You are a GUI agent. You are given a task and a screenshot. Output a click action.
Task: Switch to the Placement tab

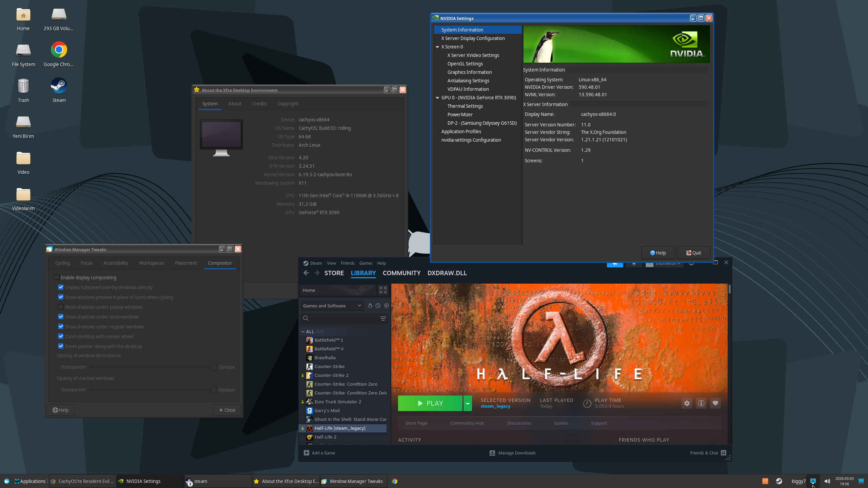pos(186,263)
